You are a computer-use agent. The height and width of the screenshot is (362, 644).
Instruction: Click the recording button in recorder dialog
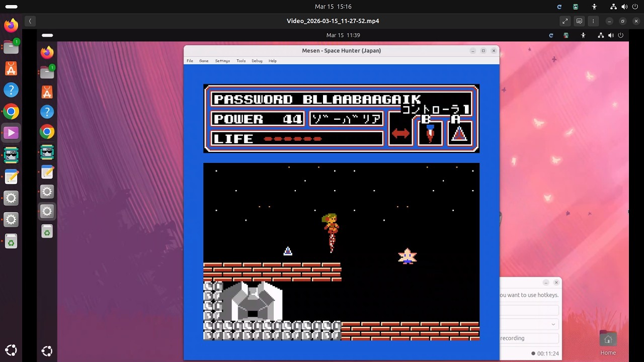pyautogui.click(x=529, y=338)
